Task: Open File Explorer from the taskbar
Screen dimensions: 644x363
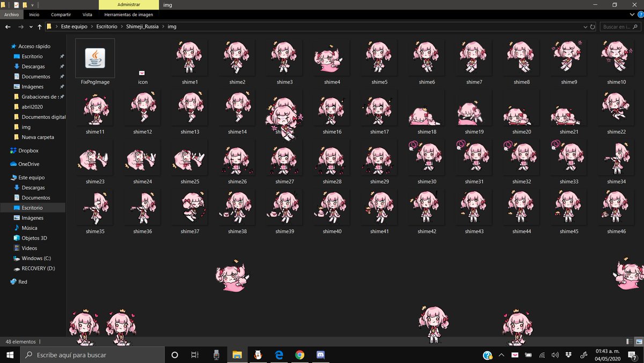Action: 237,355
